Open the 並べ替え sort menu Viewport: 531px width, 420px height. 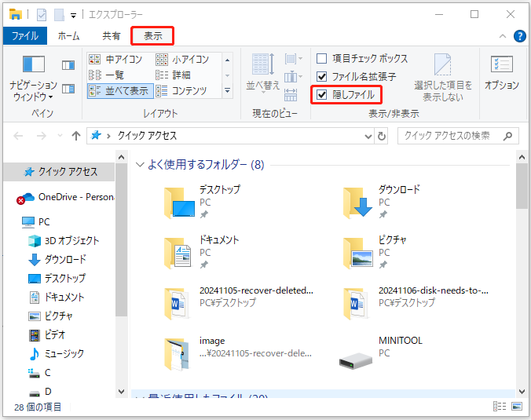(x=262, y=73)
